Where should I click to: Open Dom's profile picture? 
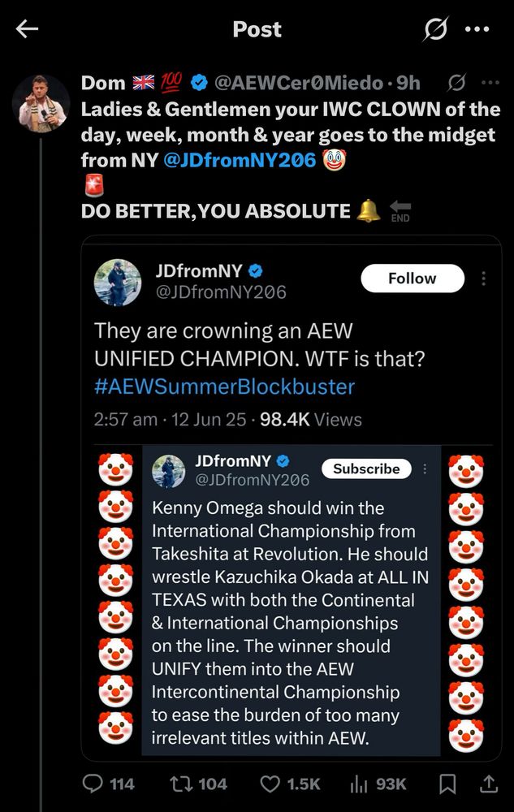point(43,103)
